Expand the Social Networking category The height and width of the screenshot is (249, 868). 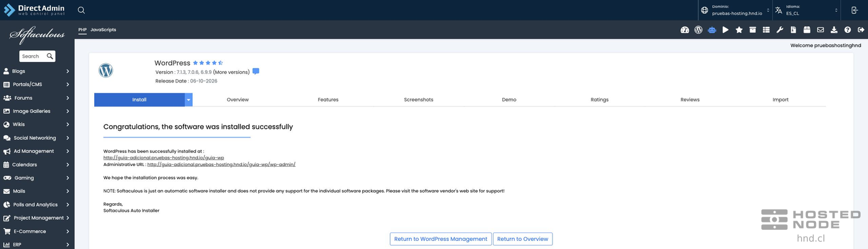click(x=37, y=138)
